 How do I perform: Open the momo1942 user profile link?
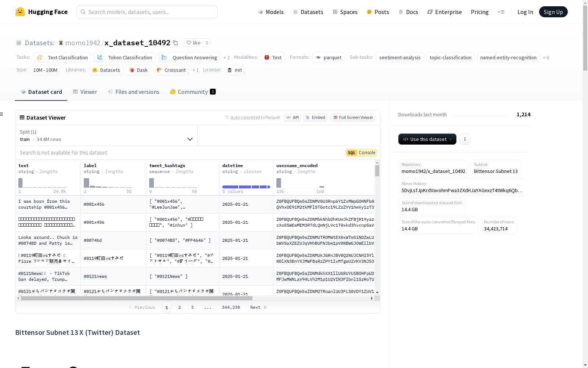point(83,43)
